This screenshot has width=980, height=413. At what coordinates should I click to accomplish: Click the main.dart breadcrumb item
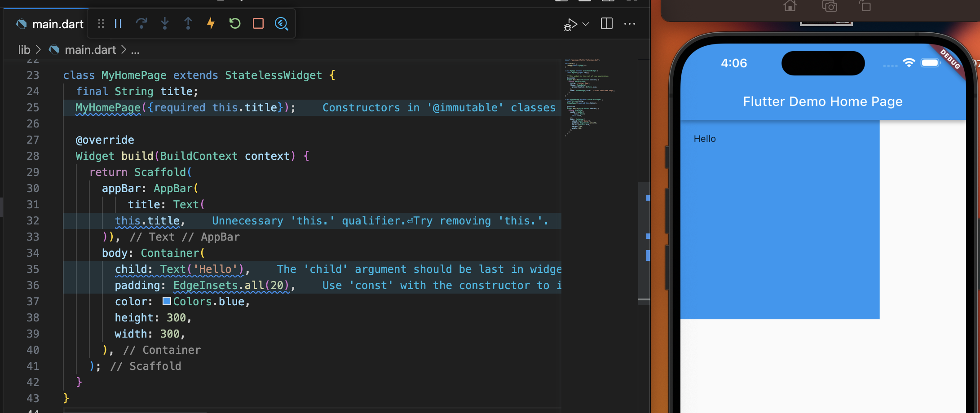click(90, 50)
